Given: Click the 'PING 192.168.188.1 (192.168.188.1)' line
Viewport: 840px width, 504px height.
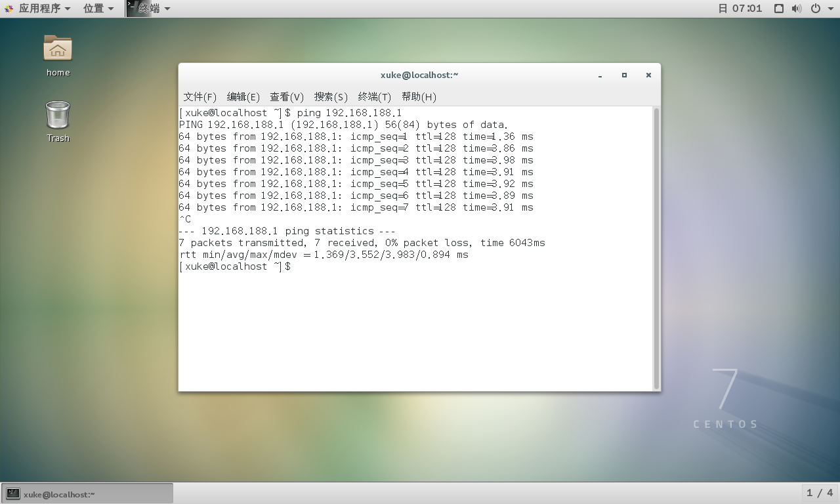Looking at the screenshot, I should click(x=343, y=125).
